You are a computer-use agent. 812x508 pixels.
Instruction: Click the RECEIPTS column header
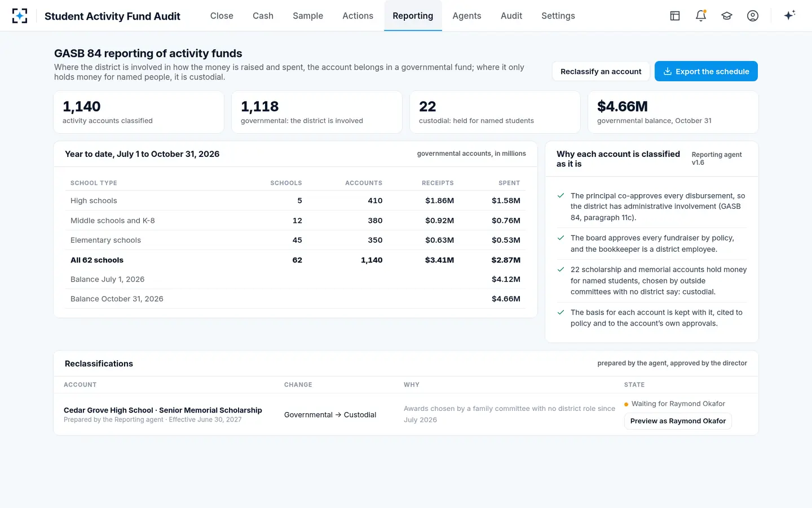pos(438,183)
